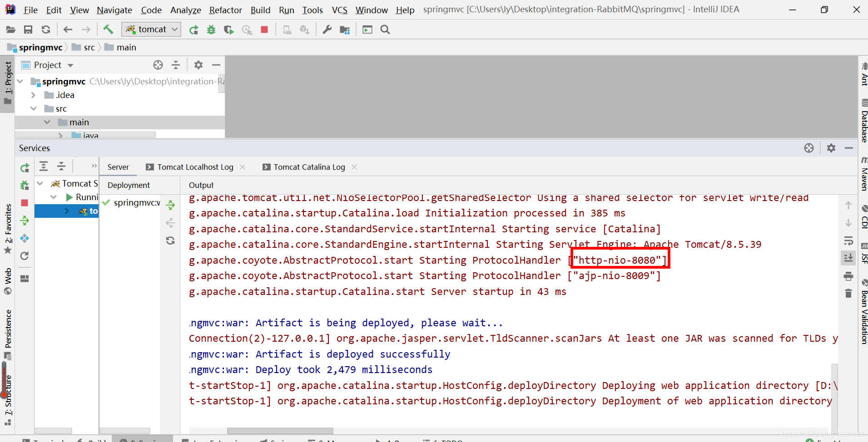
Task: Collapse all in the Services tree
Action: 61,166
